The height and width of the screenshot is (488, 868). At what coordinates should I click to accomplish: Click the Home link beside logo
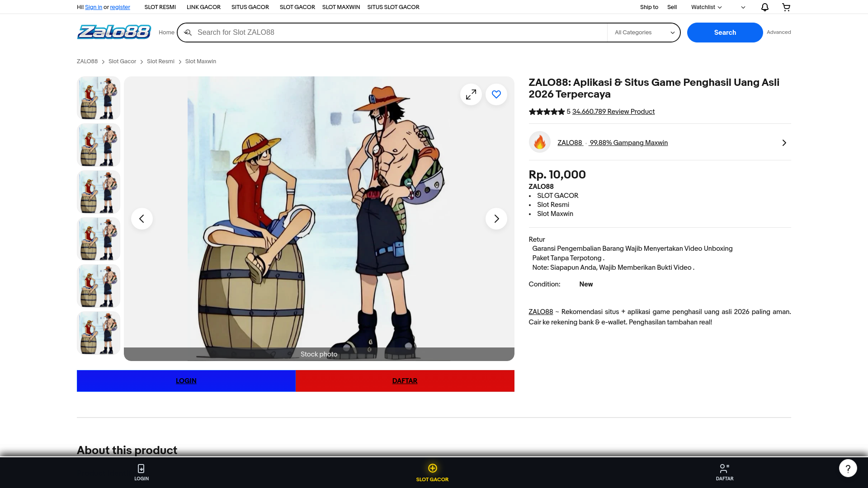click(166, 33)
